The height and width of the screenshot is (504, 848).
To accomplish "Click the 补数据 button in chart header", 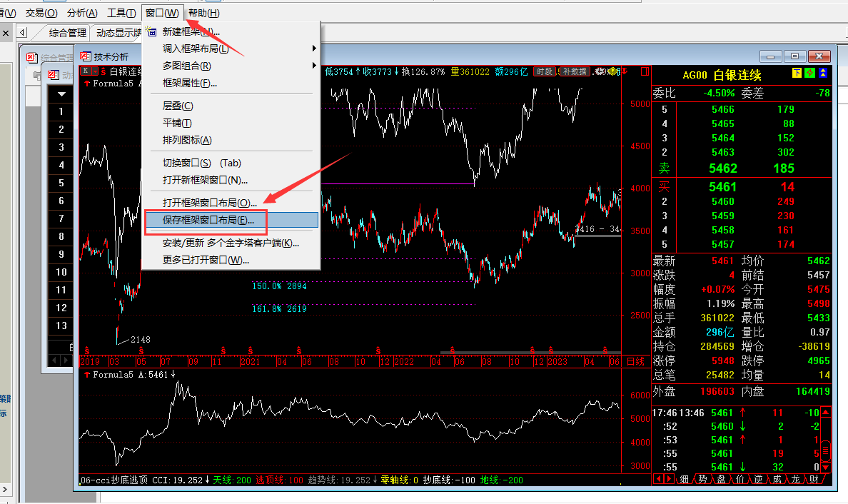I will 575,71.
